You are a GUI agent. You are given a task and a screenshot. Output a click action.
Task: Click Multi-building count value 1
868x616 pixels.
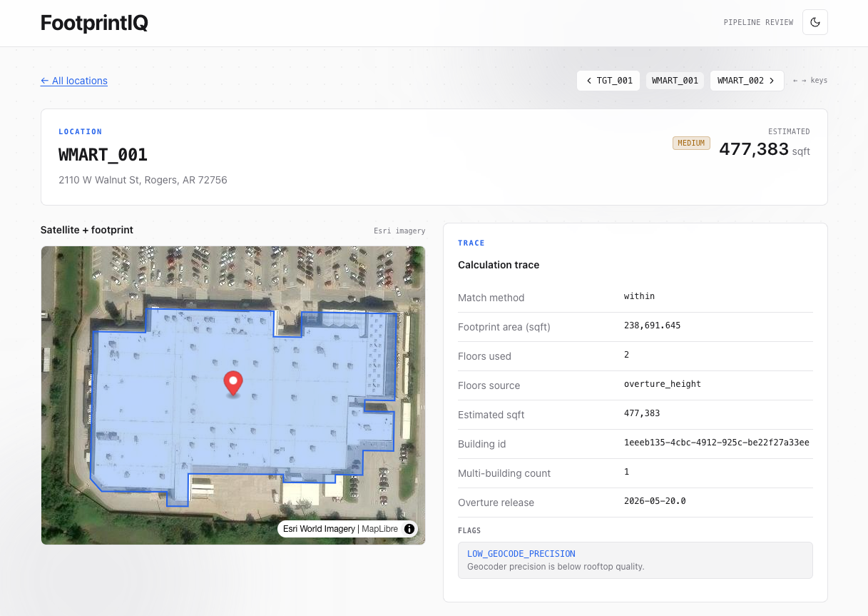626,472
